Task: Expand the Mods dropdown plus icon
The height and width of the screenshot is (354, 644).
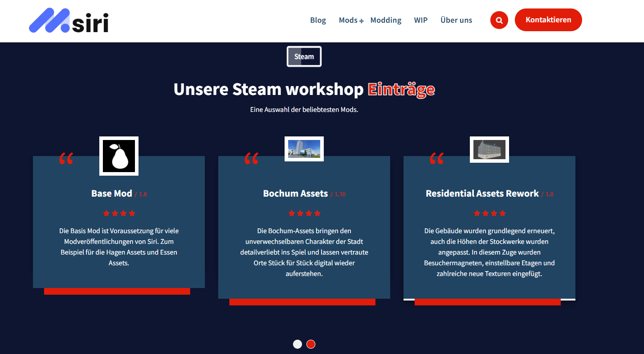Action: (362, 21)
